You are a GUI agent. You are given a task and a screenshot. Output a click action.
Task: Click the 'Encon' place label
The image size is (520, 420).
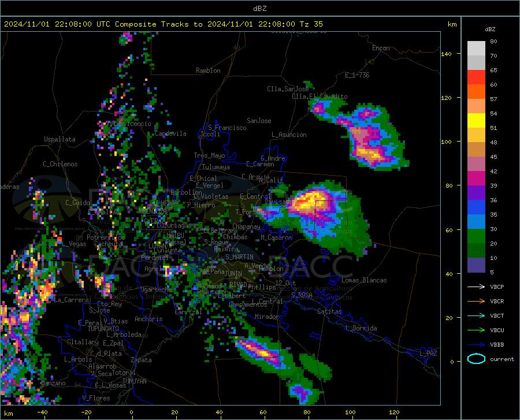click(x=381, y=48)
